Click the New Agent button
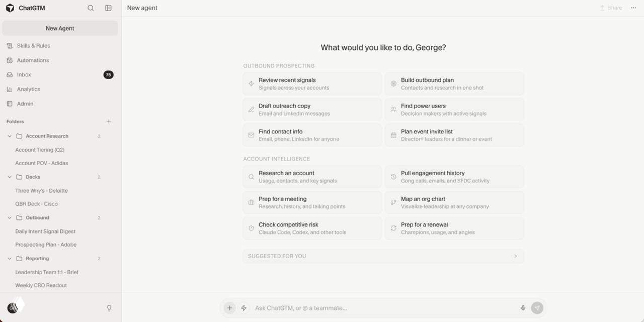This screenshot has width=644, height=322. pyautogui.click(x=60, y=28)
